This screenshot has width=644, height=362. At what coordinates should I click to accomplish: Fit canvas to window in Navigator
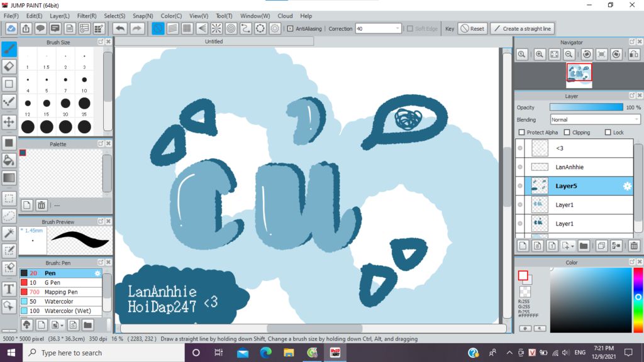555,54
